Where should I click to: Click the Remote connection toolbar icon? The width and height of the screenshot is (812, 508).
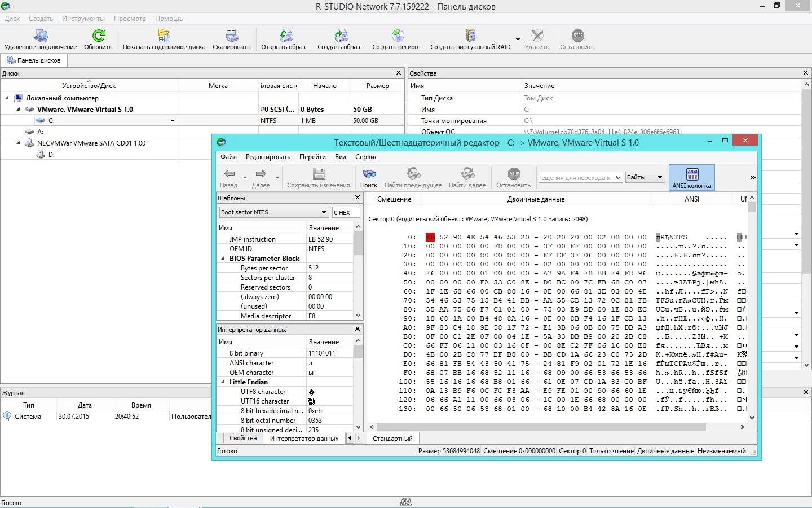41,36
